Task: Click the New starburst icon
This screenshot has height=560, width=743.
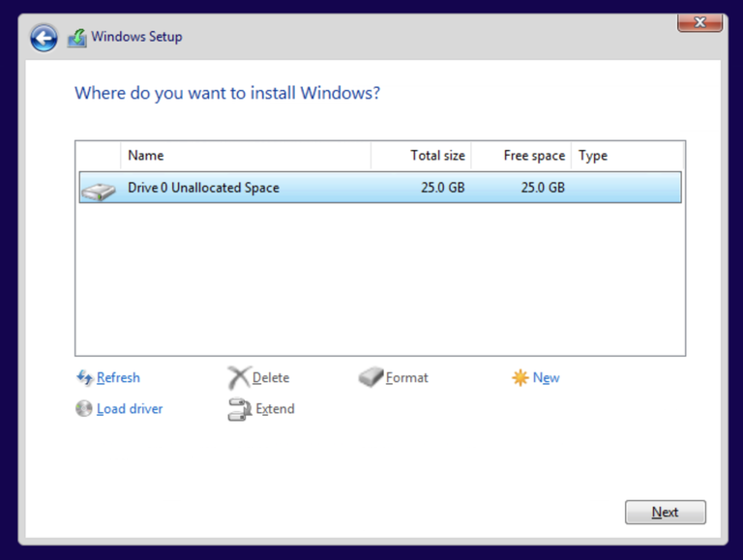Action: click(x=520, y=377)
